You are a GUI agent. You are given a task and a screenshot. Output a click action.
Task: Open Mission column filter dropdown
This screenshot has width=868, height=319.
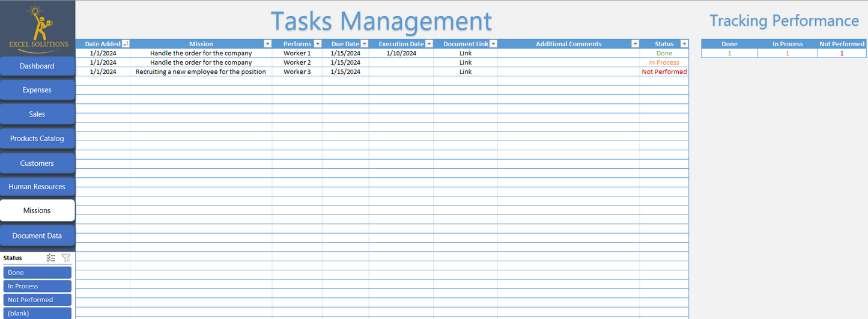[x=268, y=44]
